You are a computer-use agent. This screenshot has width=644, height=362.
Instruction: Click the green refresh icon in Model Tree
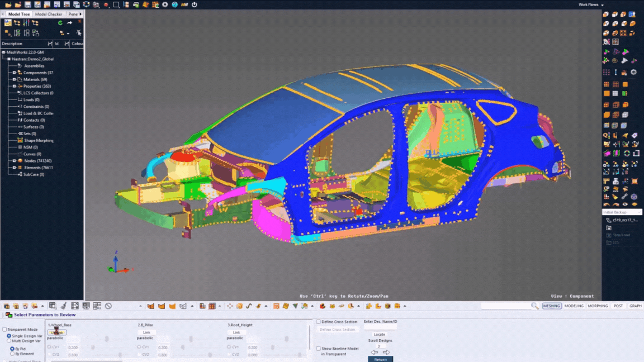(x=60, y=23)
